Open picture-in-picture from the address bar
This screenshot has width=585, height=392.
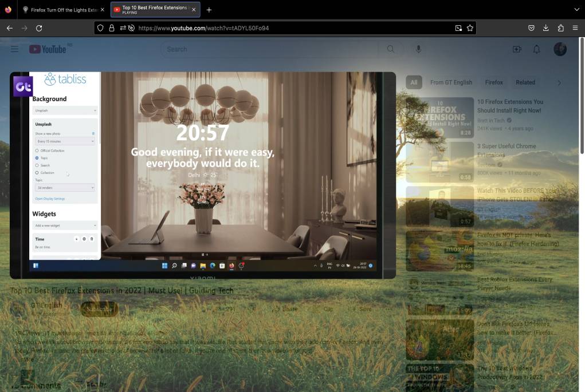(x=458, y=28)
